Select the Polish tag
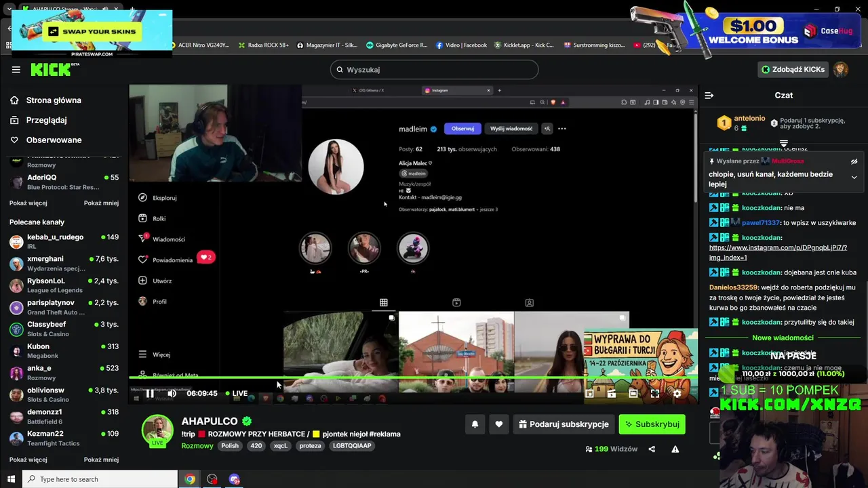Screen dimensions: 868x488 (x=230, y=446)
